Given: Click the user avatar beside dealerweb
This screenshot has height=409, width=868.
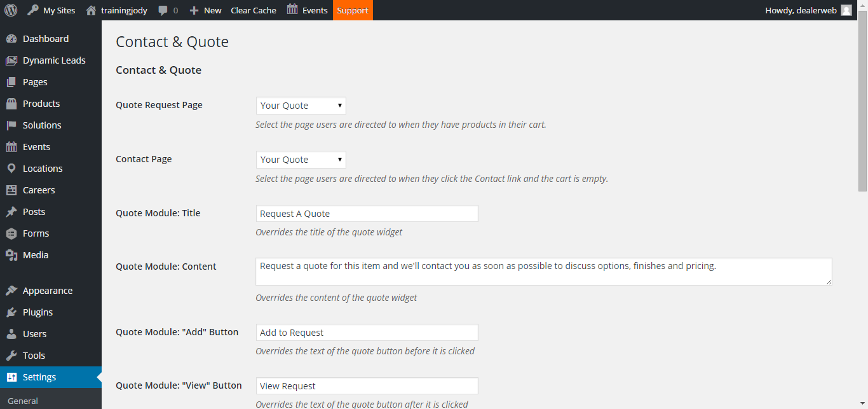Looking at the screenshot, I should [x=846, y=10].
